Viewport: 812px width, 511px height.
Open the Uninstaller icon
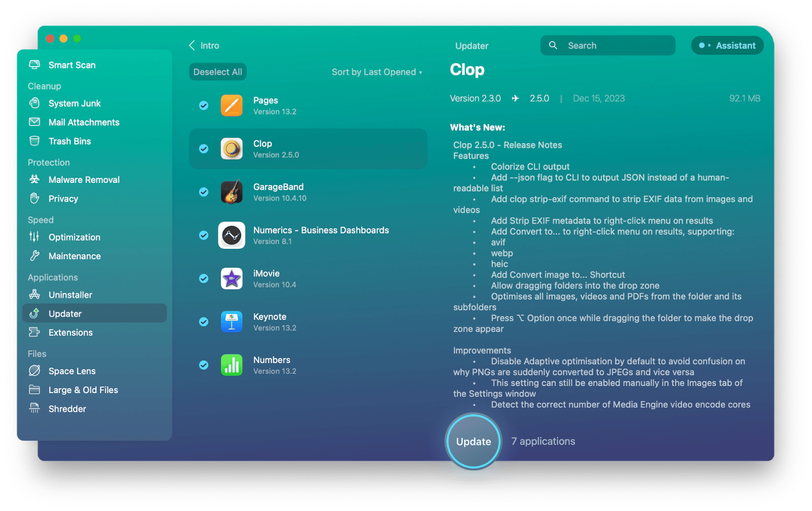pyautogui.click(x=35, y=294)
